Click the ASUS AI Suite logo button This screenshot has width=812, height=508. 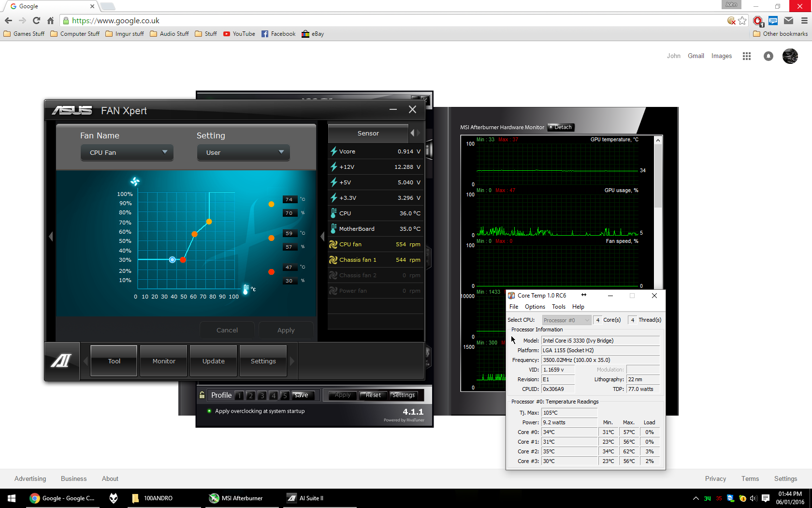click(62, 361)
